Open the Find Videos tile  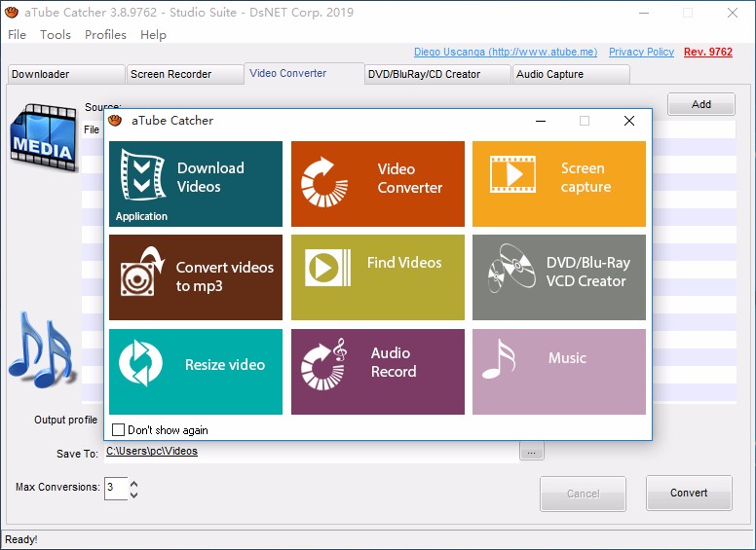(x=378, y=277)
